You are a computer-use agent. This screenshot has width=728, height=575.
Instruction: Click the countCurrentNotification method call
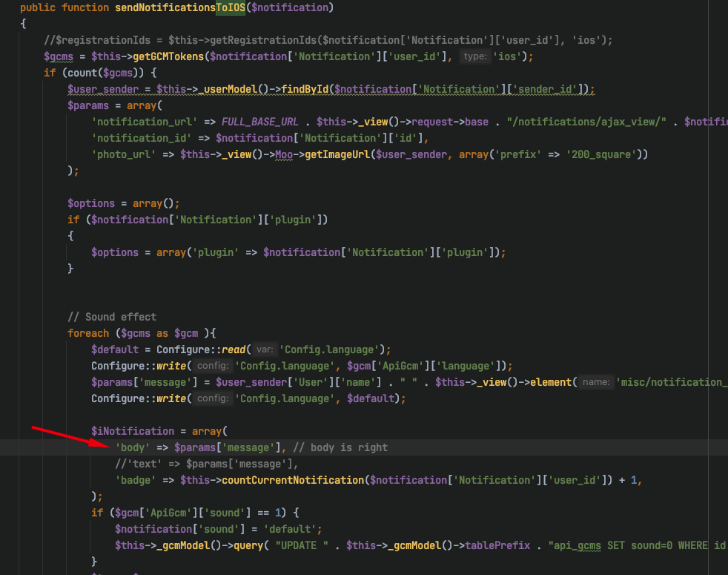(293, 480)
